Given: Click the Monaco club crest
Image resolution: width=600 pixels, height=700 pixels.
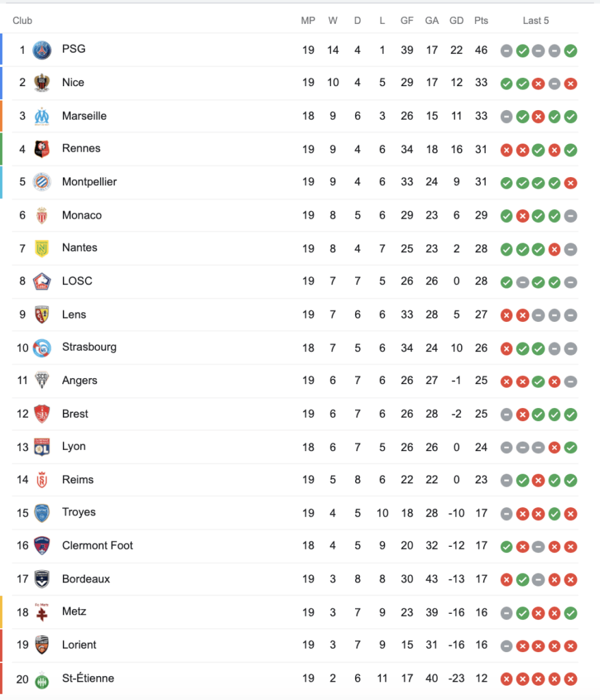Looking at the screenshot, I should pyautogui.click(x=42, y=215).
